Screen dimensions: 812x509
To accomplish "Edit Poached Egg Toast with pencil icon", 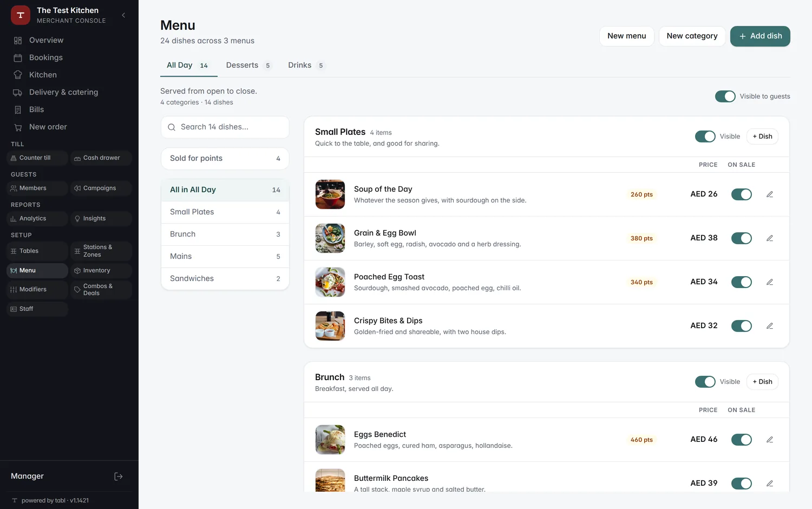I will click(770, 282).
